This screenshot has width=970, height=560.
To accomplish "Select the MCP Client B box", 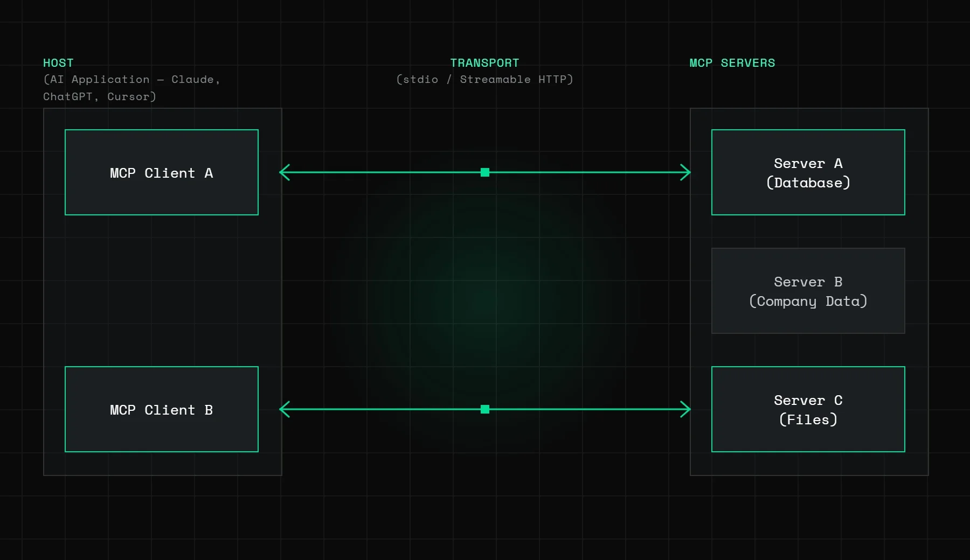I will tap(162, 409).
